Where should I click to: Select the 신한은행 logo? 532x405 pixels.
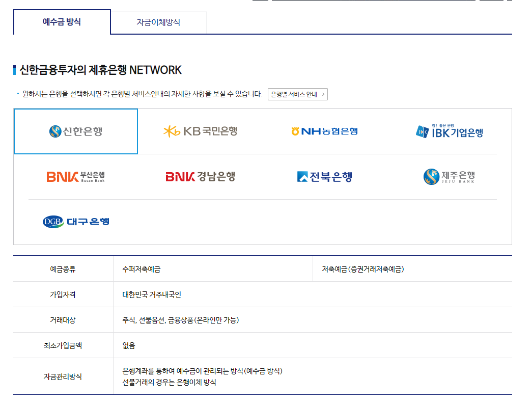[x=76, y=131]
